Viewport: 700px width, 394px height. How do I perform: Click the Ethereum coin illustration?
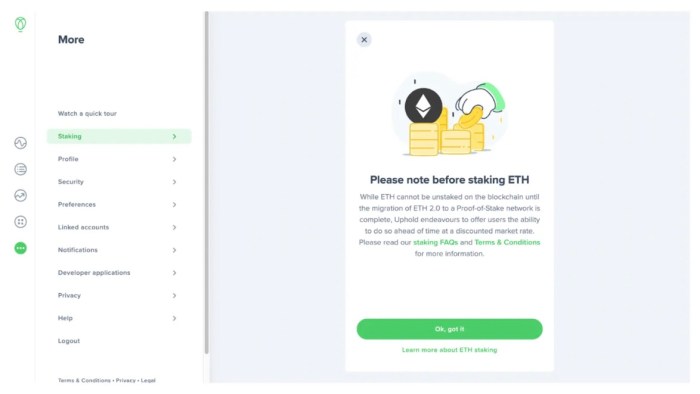click(x=423, y=106)
